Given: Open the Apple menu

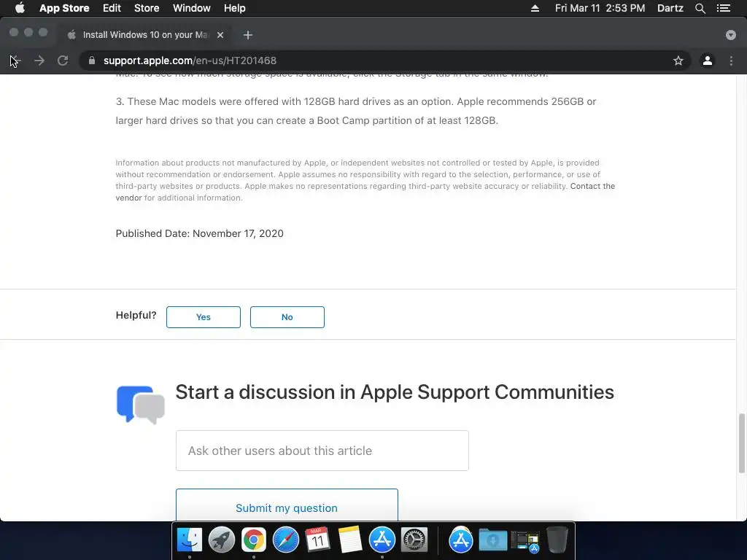Looking at the screenshot, I should click(x=20, y=8).
